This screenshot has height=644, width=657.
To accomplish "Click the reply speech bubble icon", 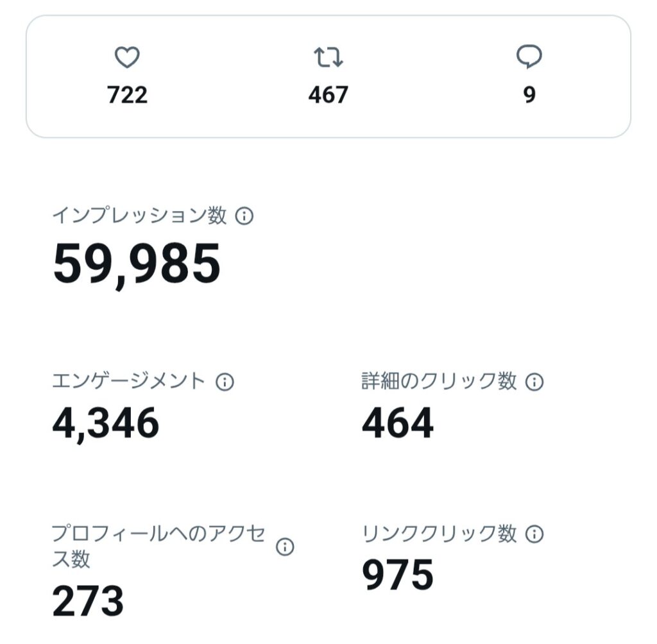I will pyautogui.click(x=529, y=56).
